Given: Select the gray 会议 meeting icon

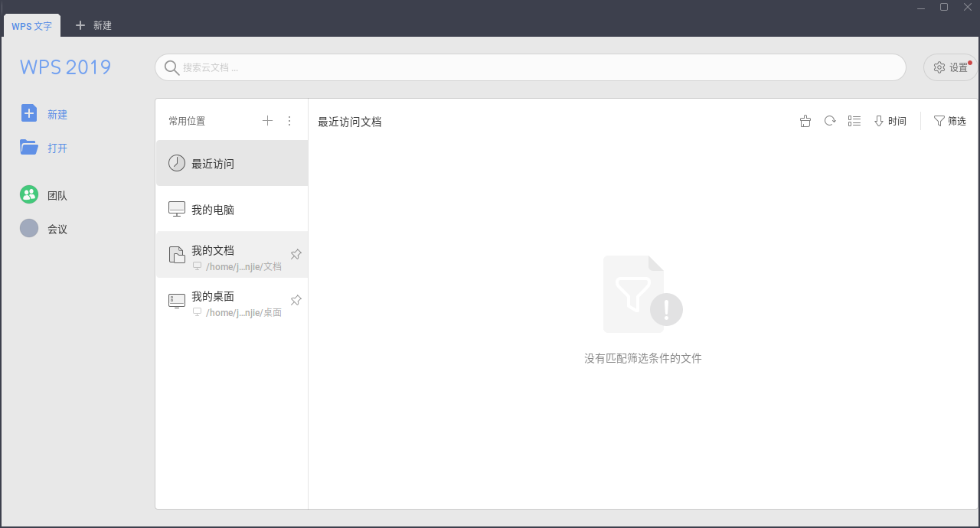Looking at the screenshot, I should pyautogui.click(x=29, y=228).
